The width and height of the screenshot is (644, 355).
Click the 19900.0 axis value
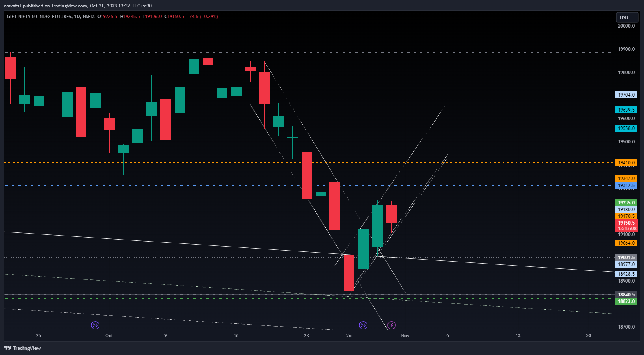626,49
